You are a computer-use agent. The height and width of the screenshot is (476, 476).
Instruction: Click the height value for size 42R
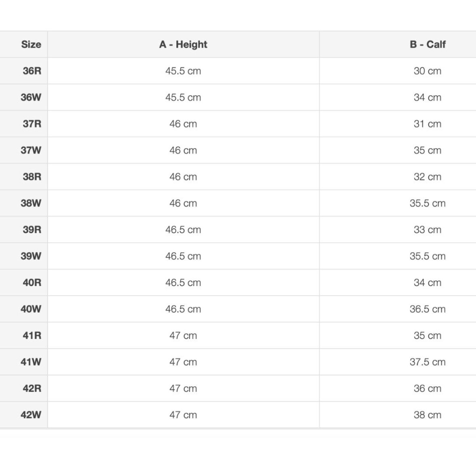(x=183, y=388)
